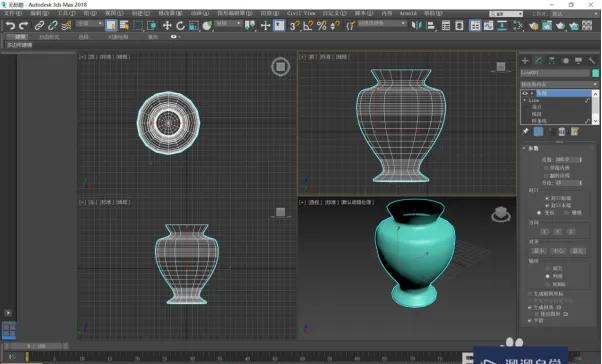Open the Rendered Frame Window icon
This screenshot has height=364, width=602.
tap(547, 26)
